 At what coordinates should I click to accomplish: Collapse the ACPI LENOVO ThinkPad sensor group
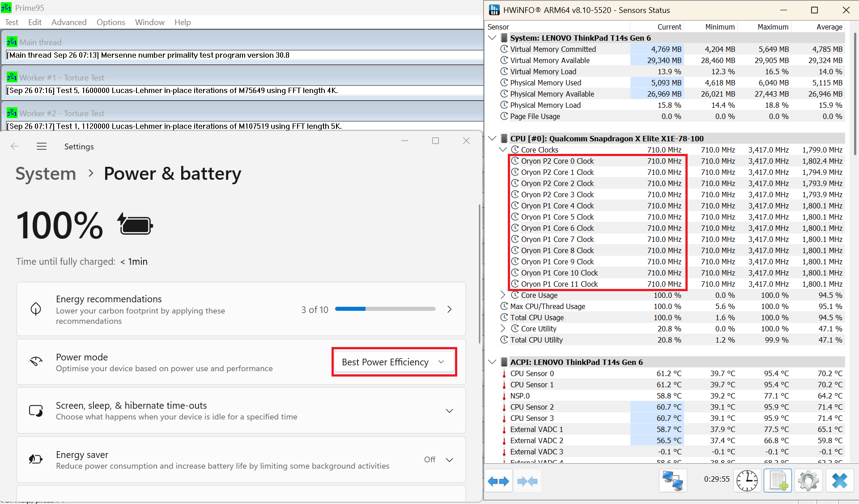click(492, 362)
